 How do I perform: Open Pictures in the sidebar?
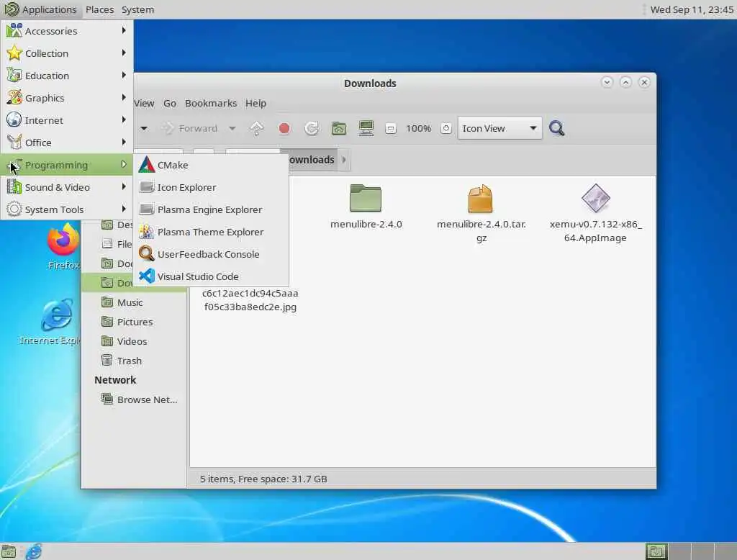[x=135, y=322]
